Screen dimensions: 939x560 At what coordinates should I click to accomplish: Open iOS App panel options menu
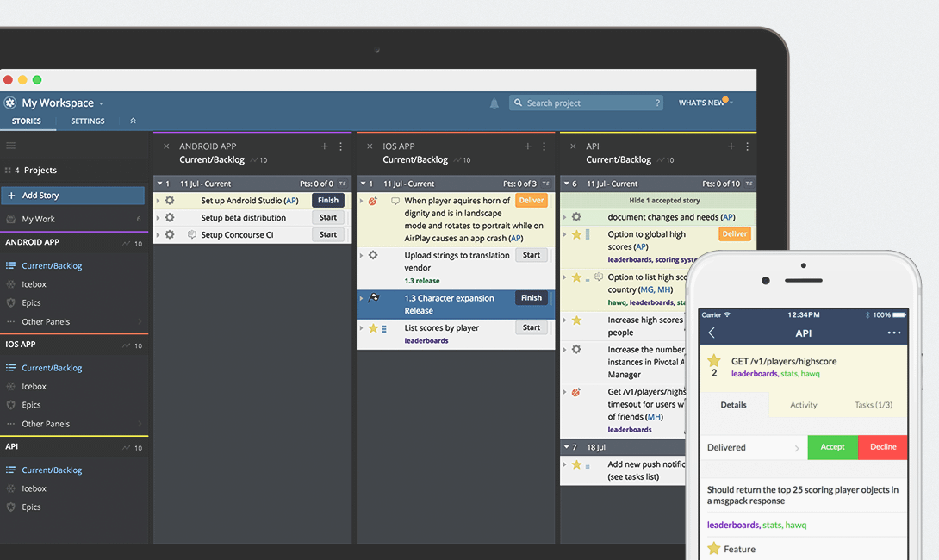coord(544,146)
